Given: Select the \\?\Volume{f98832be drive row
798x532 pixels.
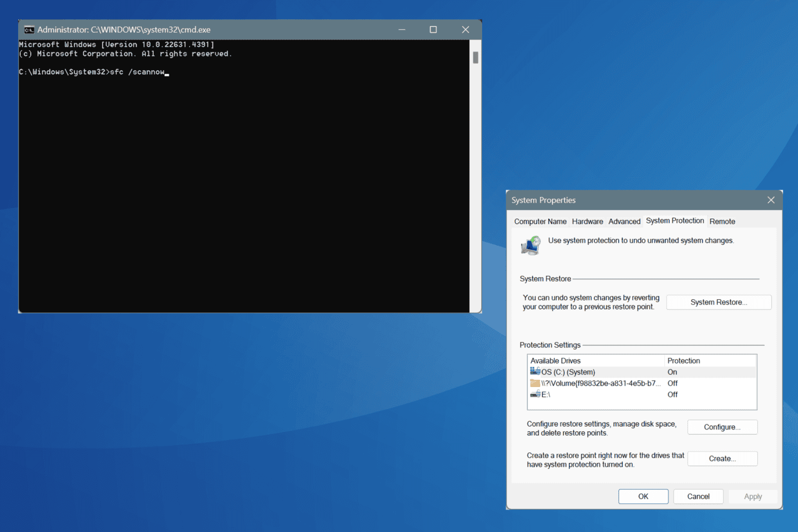Looking at the screenshot, I should (x=642, y=383).
